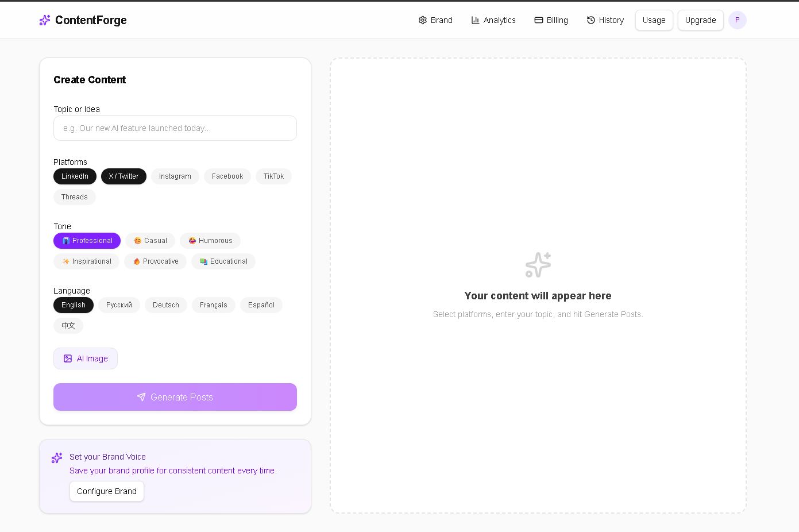
Task: Click Configure Brand
Action: point(107,491)
